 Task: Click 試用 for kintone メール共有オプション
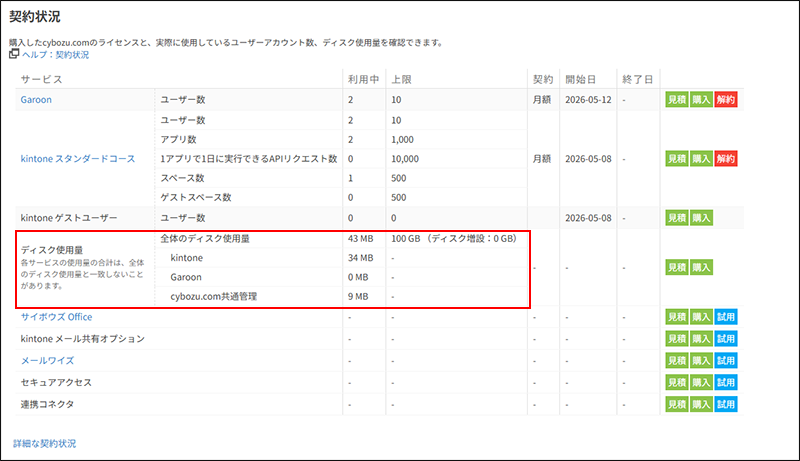point(726,339)
